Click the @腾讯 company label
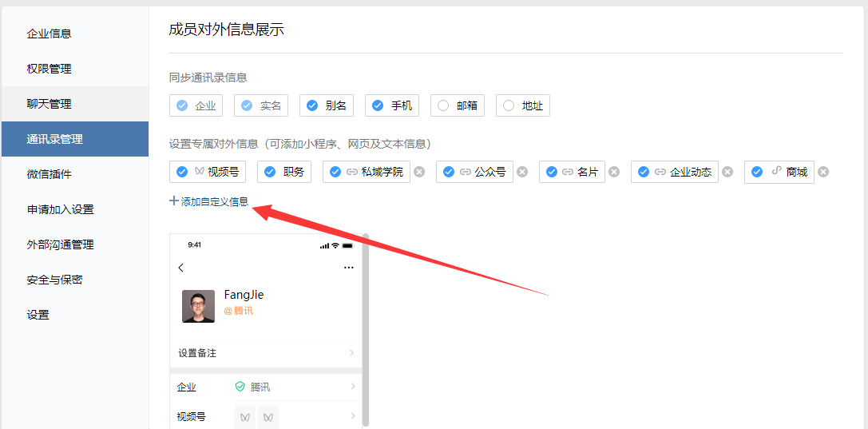 239,311
